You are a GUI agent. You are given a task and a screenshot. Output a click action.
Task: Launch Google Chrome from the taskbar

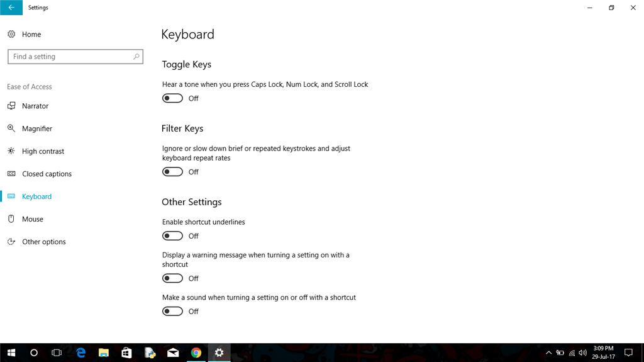point(196,353)
